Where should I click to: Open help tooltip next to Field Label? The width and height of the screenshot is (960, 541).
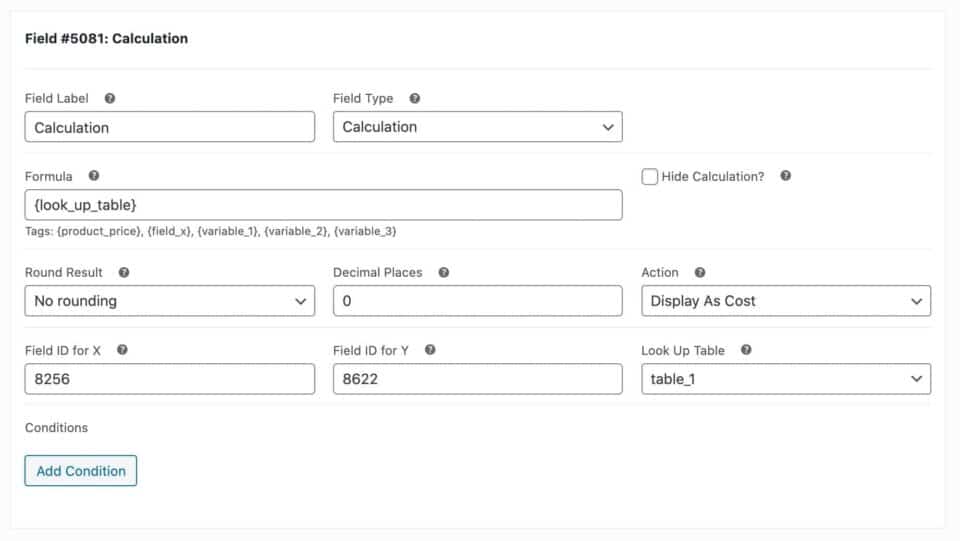pos(110,99)
